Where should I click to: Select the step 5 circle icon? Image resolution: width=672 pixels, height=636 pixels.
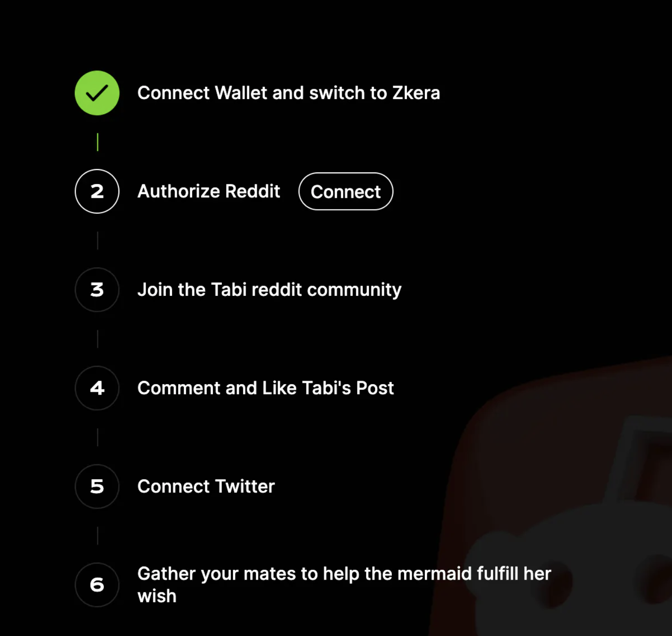click(97, 486)
